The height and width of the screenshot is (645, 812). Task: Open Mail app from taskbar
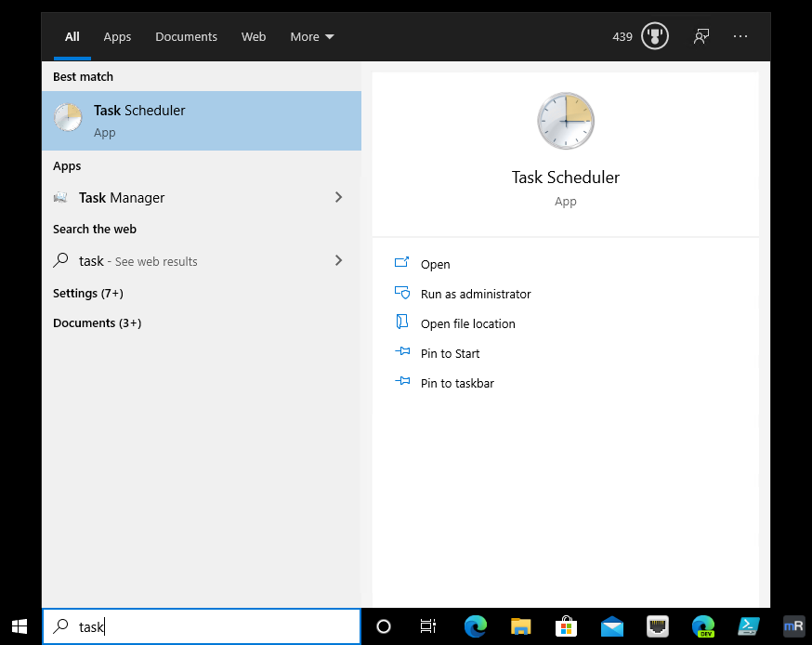click(x=612, y=626)
